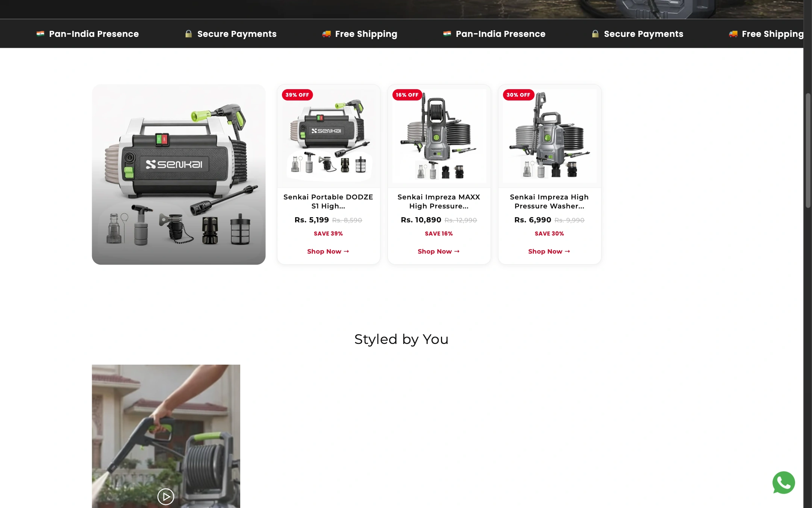Click the first Secure Payments text
The image size is (812, 508).
(x=237, y=34)
